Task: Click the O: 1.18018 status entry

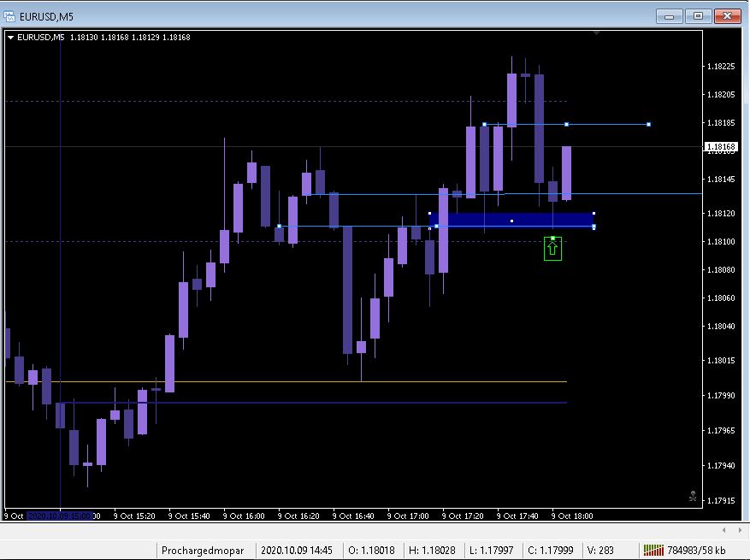Action: point(372,551)
